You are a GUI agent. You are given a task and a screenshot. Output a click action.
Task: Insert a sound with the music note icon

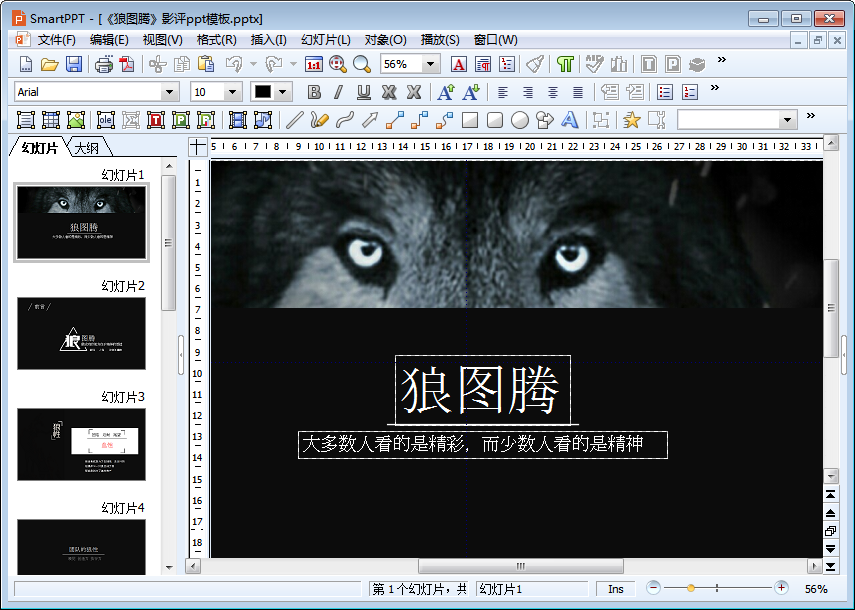[x=263, y=120]
